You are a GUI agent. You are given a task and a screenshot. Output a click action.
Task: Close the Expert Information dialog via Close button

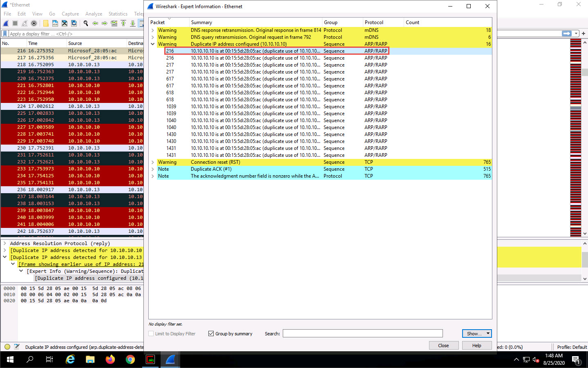tap(443, 346)
